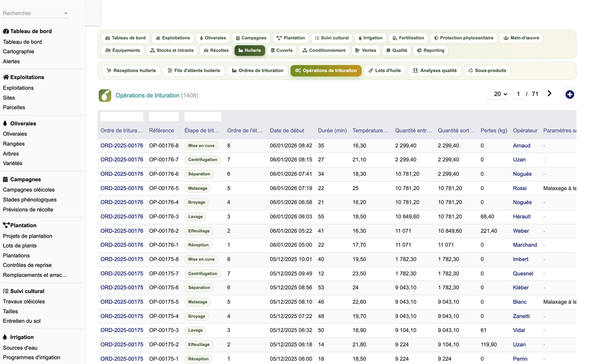Open Stades phénologiques in the sidebar
589x364 pixels.
(x=30, y=200)
